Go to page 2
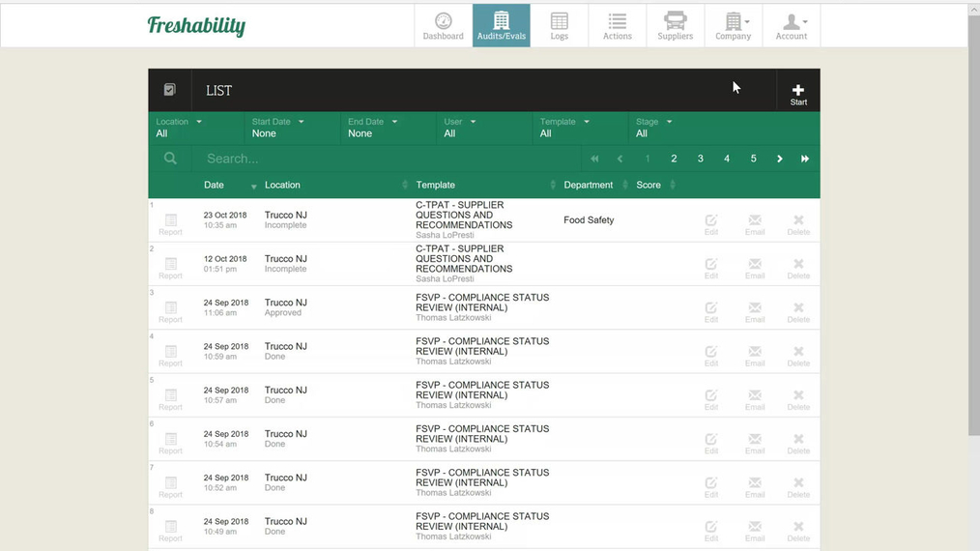 point(674,159)
